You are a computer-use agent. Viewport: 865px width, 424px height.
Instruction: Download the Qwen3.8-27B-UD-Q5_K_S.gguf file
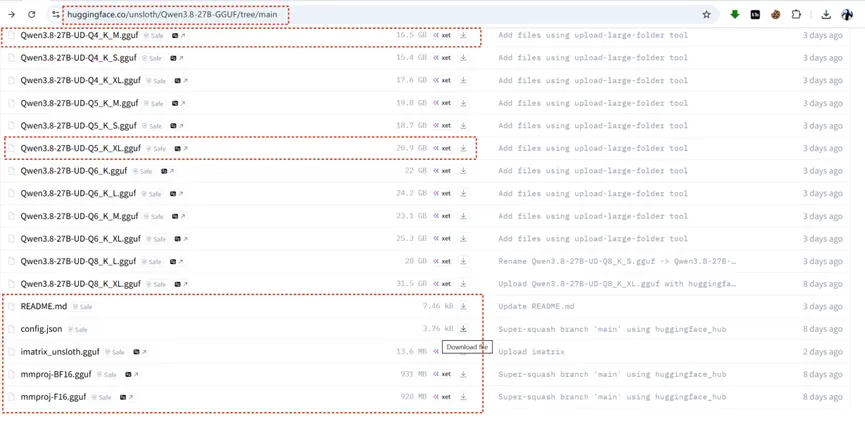[463, 126]
